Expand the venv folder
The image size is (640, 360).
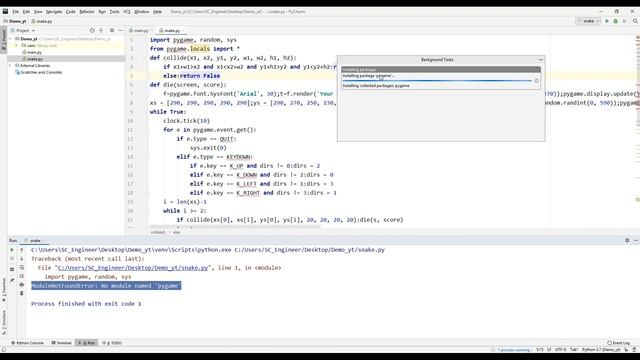[x=16, y=46]
